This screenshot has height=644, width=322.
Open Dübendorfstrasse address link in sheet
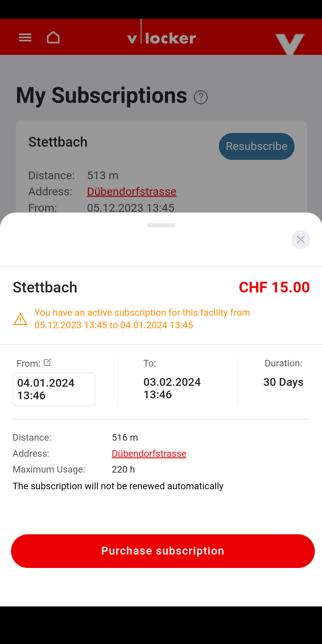pos(149,453)
